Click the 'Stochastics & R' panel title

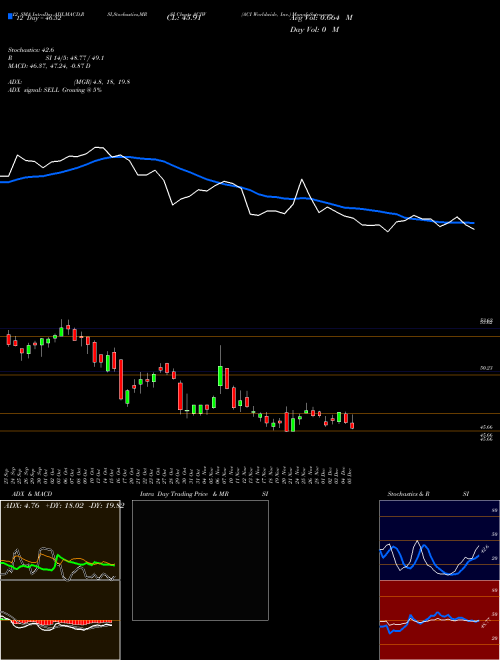[x=409, y=494]
